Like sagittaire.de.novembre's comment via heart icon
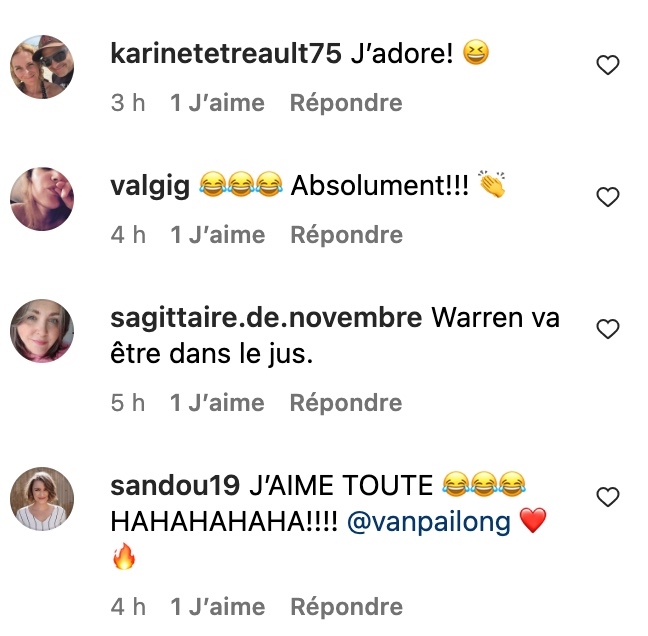The width and height of the screenshot is (648, 636). point(608,329)
